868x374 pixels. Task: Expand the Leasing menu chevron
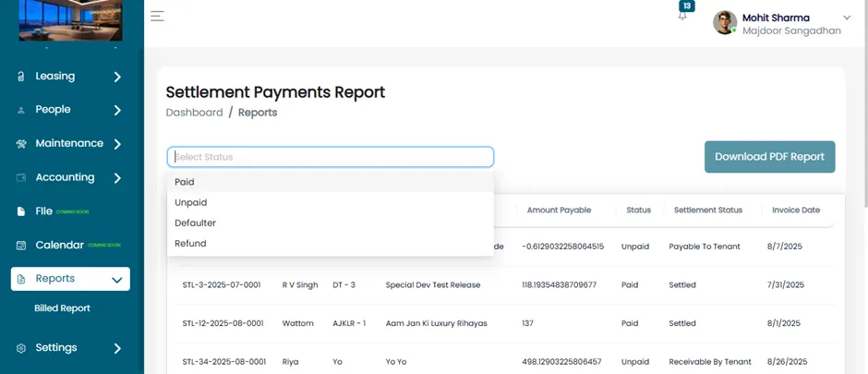tap(117, 77)
